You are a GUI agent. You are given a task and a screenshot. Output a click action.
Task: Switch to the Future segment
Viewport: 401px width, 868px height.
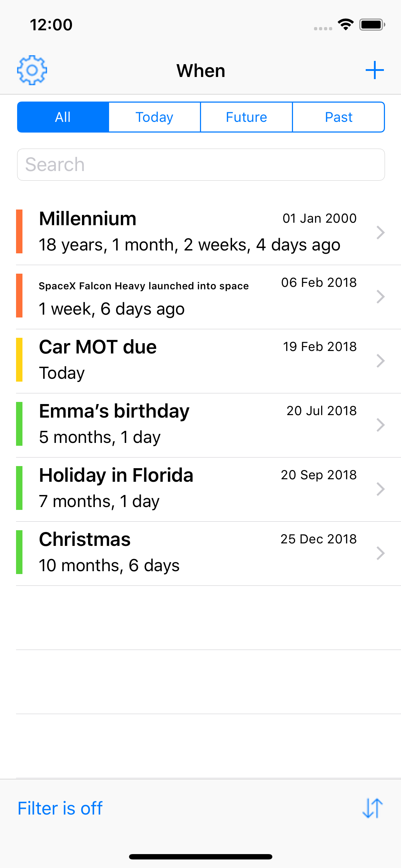pos(247,117)
